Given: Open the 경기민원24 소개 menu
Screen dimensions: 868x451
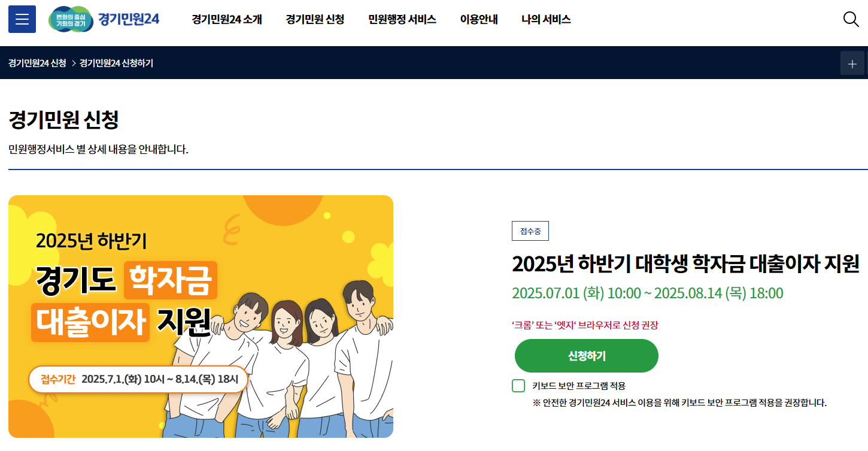Looking at the screenshot, I should tap(227, 19).
